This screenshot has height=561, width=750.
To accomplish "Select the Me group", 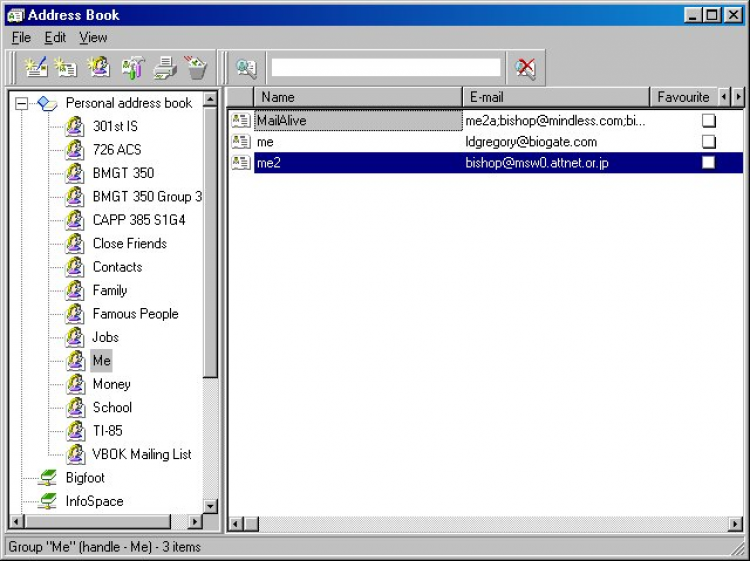I will click(x=101, y=361).
